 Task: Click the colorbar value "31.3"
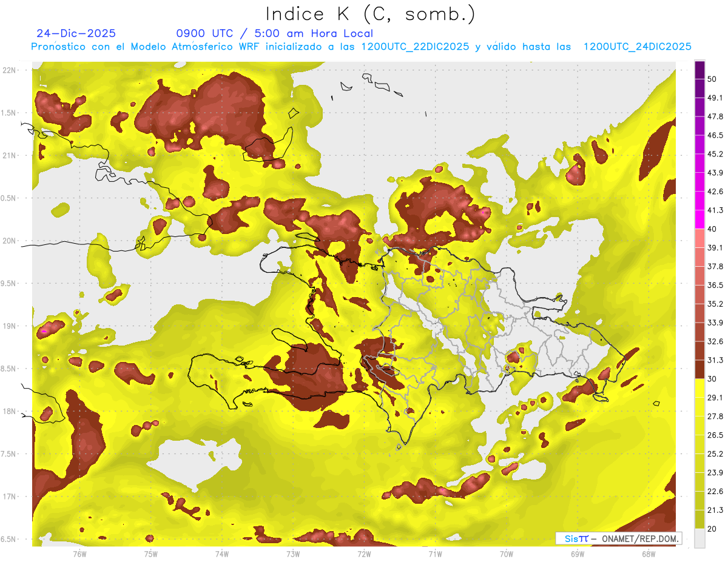pyautogui.click(x=715, y=360)
